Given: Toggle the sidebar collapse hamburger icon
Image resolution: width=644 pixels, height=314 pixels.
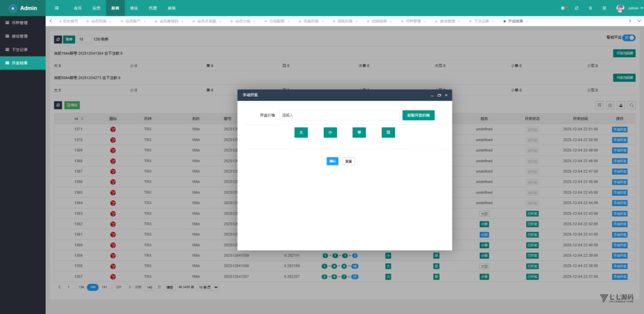Looking at the screenshot, I should [56, 8].
